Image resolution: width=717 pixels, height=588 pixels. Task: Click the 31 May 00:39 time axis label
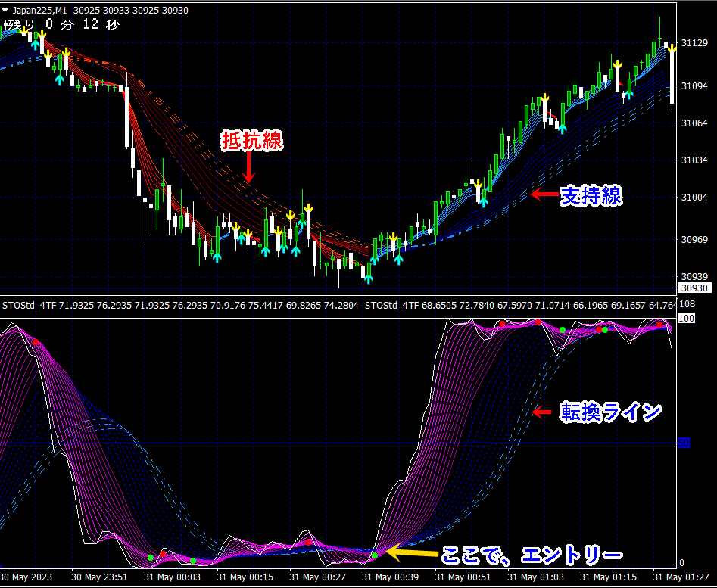(390, 577)
